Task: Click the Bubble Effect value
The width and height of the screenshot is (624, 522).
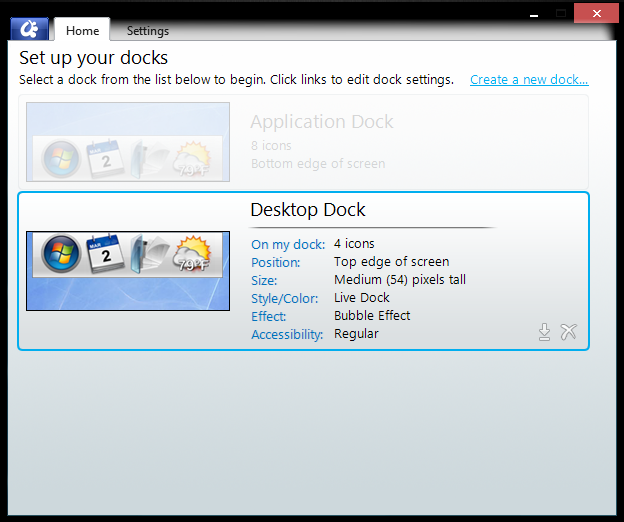Action: click(372, 316)
